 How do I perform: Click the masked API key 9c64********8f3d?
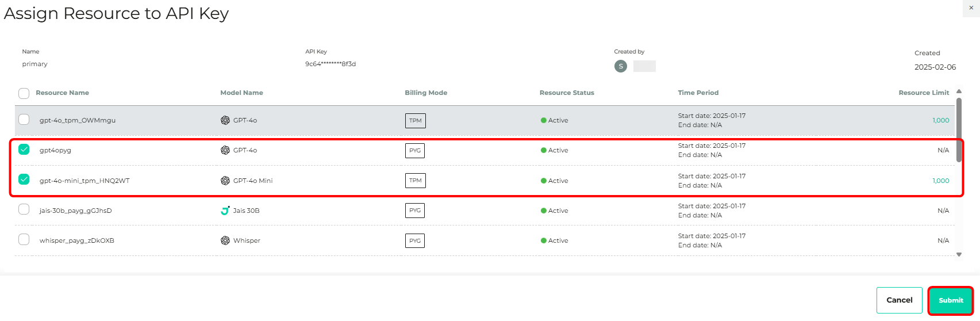tap(330, 64)
